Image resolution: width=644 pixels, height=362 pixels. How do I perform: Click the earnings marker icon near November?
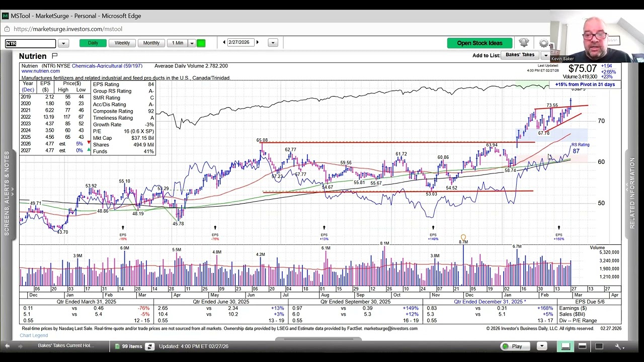coord(463,237)
